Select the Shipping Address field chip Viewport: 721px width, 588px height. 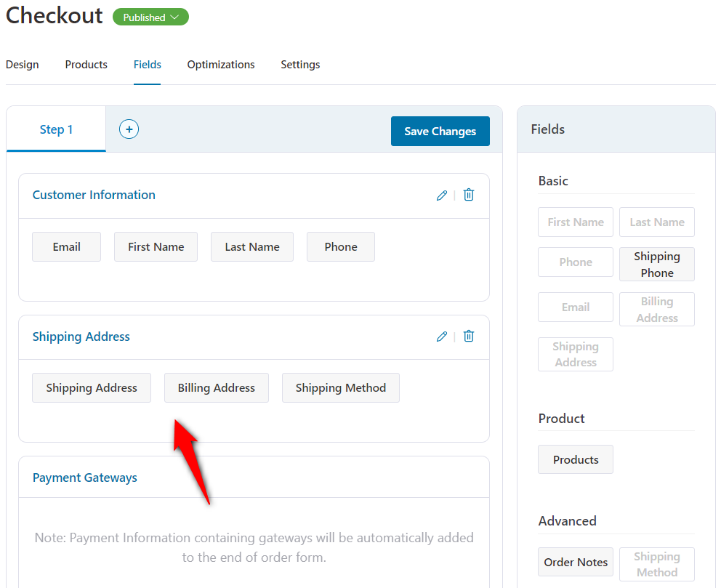click(x=92, y=388)
